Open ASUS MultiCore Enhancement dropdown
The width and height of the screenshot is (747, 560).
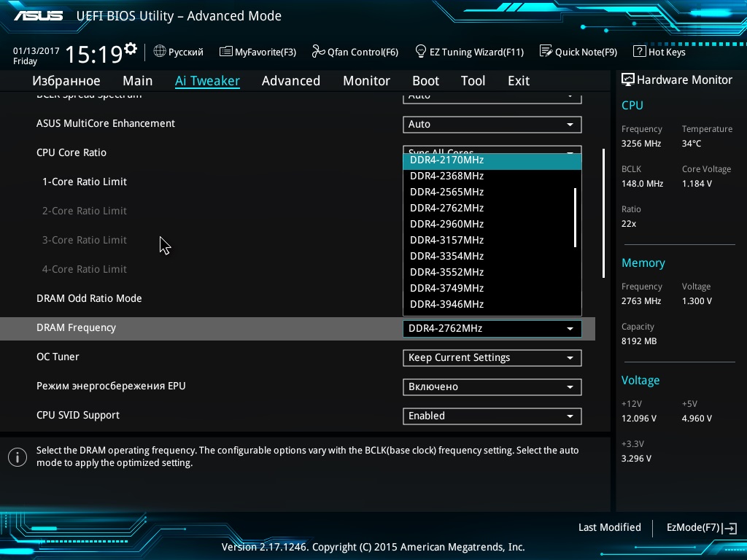(492, 124)
